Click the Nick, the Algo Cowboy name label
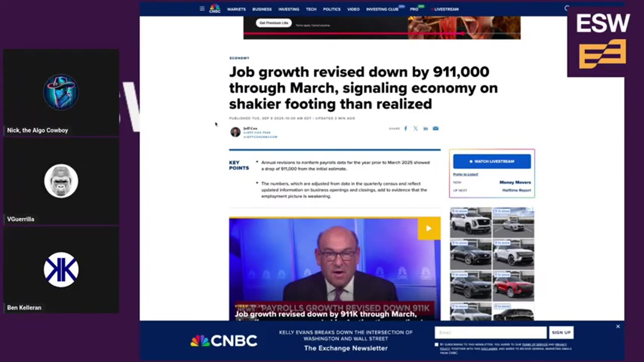Screen dimensions: 644x362 (37, 130)
